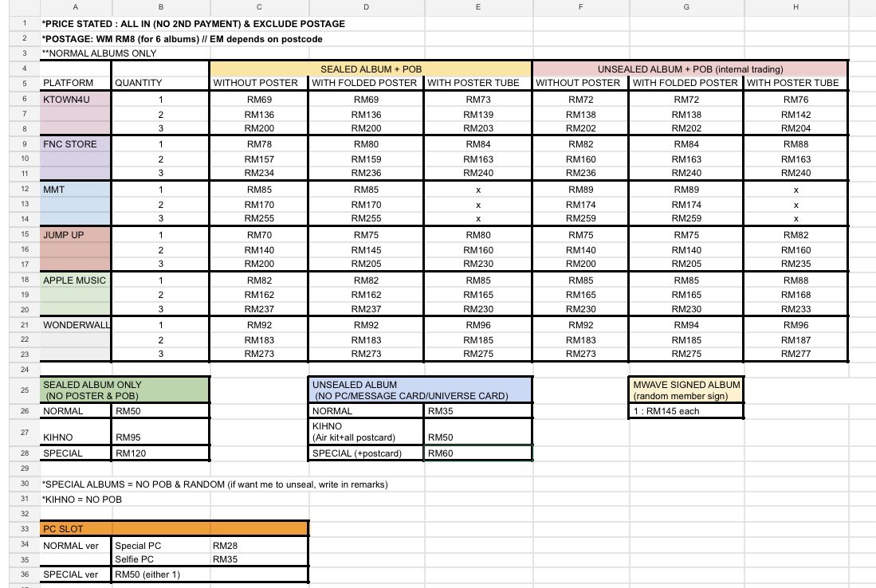Click the SPECIAL ALBUMS note in row 30

click(215, 484)
